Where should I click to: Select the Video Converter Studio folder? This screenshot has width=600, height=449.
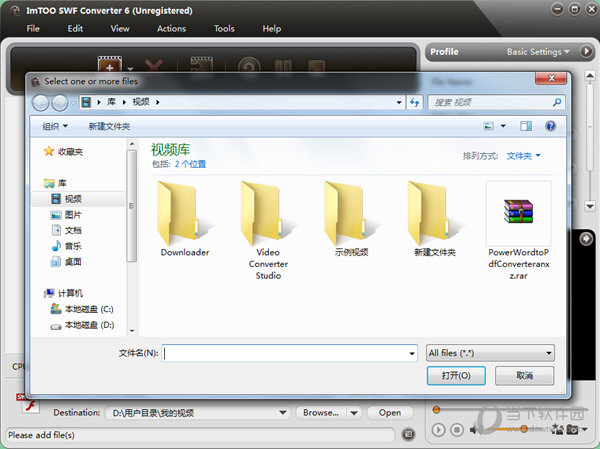[x=268, y=230]
